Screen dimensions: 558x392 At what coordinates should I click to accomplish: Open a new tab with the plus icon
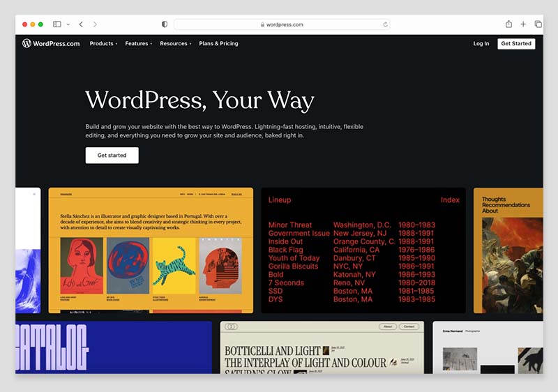click(x=523, y=24)
